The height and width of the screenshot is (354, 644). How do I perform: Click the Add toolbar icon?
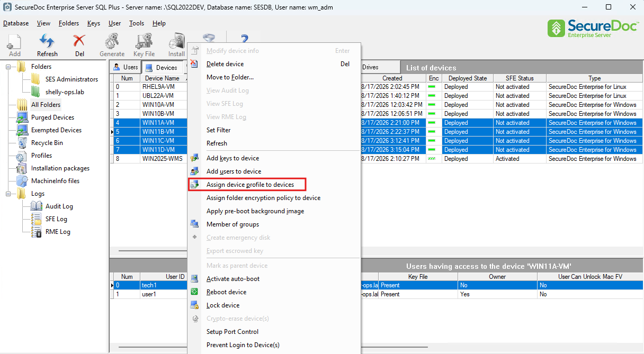coord(14,42)
